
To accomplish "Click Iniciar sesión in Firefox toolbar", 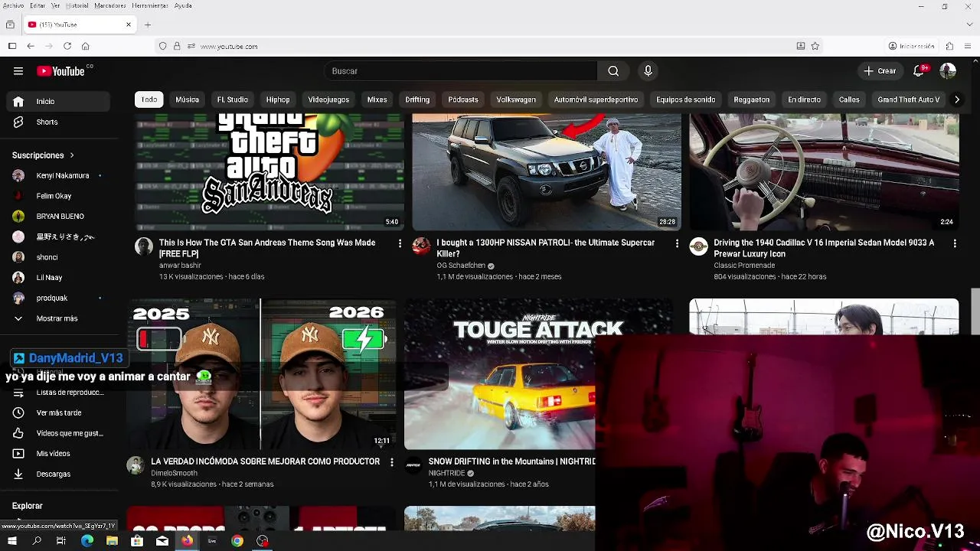I will click(x=911, y=46).
